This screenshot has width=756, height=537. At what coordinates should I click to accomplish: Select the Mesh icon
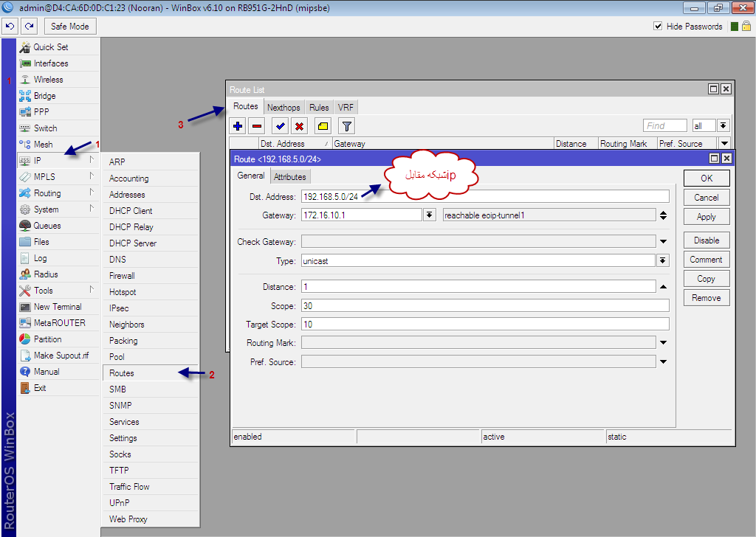pyautogui.click(x=25, y=145)
